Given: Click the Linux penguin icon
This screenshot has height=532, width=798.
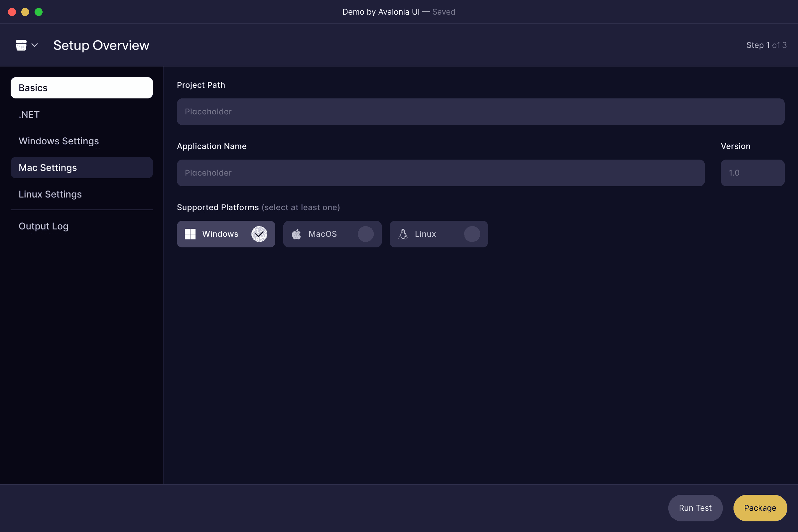Looking at the screenshot, I should coord(403,234).
